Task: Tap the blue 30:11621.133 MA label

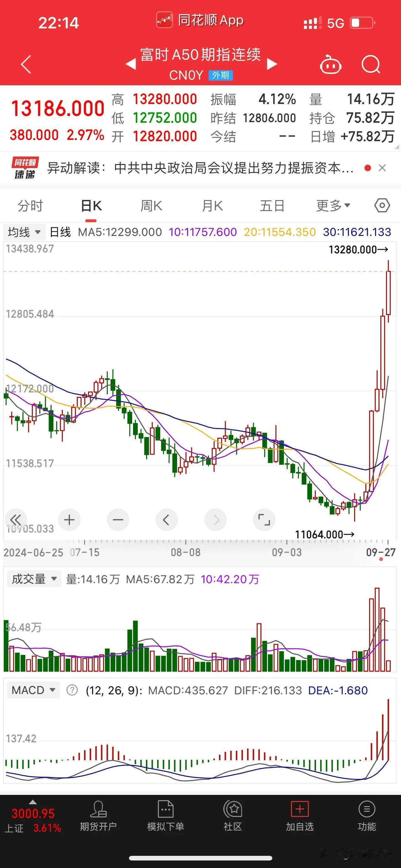Action: point(357,232)
